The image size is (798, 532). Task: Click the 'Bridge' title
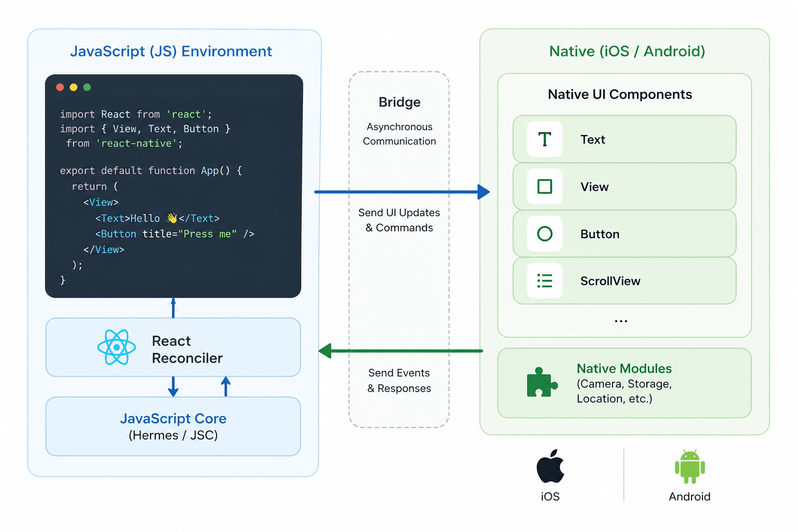click(x=400, y=102)
